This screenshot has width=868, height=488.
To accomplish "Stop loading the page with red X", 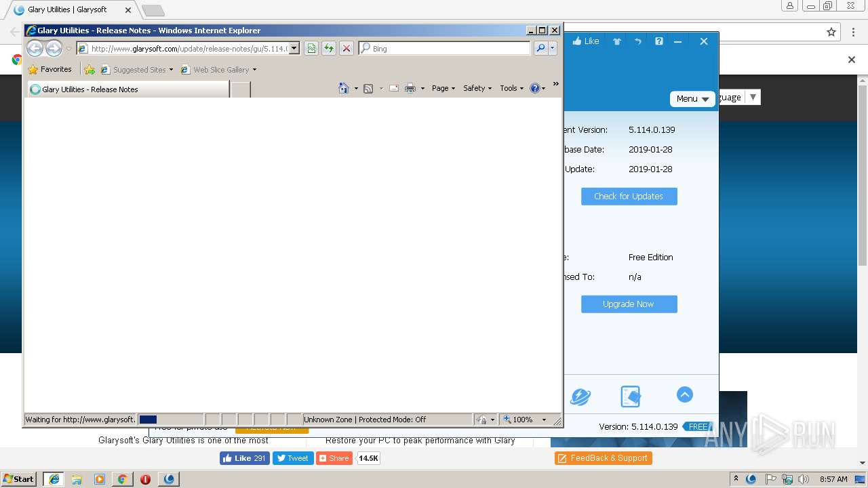I will click(347, 48).
